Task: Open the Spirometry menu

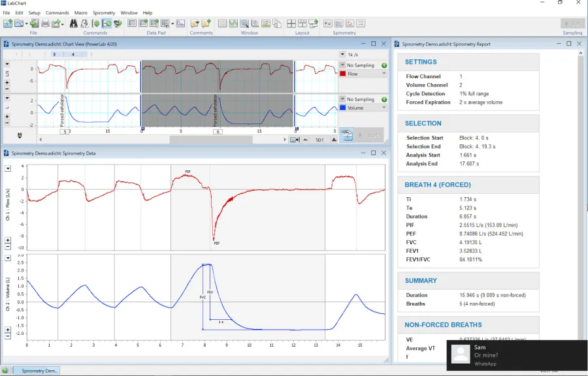Action: point(103,12)
